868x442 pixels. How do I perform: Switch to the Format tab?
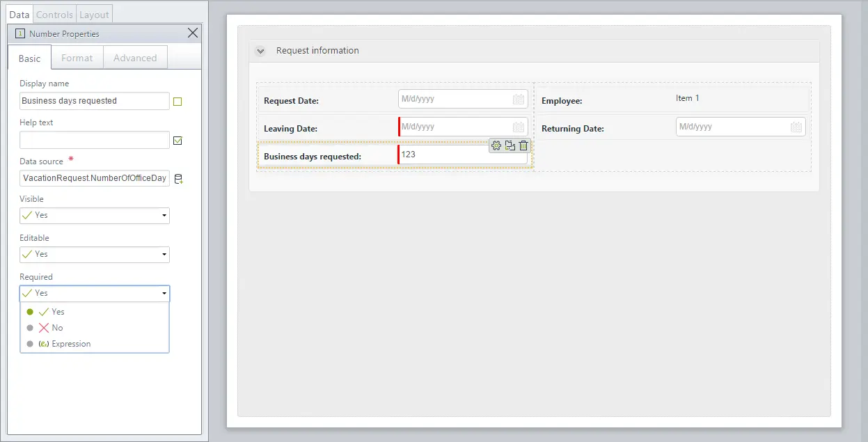(77, 58)
